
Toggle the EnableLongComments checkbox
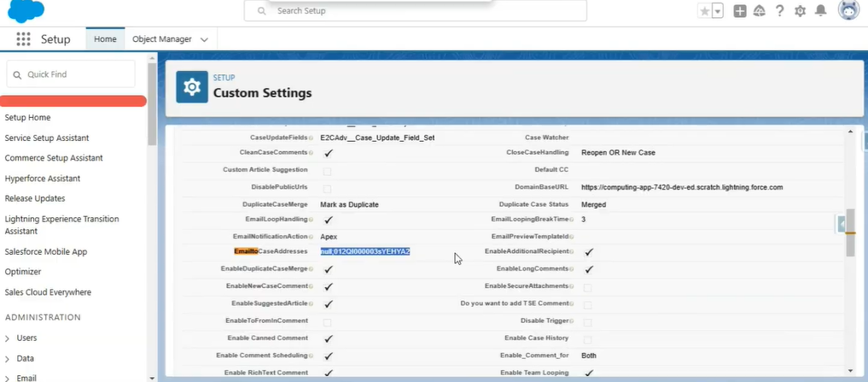pos(589,269)
